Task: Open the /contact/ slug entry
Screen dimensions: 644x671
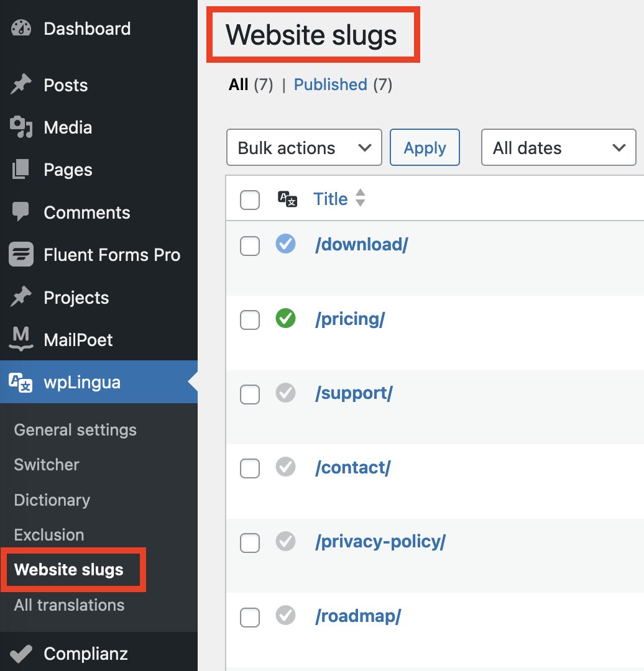Action: 353,467
